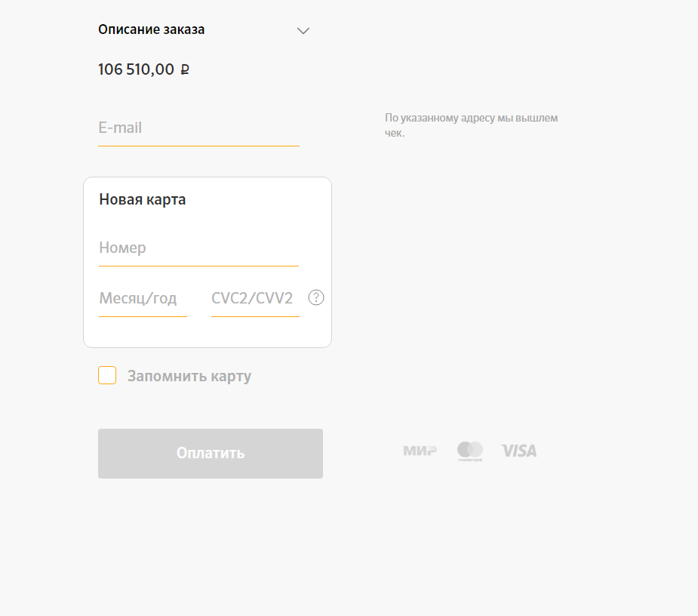Click the word 'чек.' in the hint

395,134
